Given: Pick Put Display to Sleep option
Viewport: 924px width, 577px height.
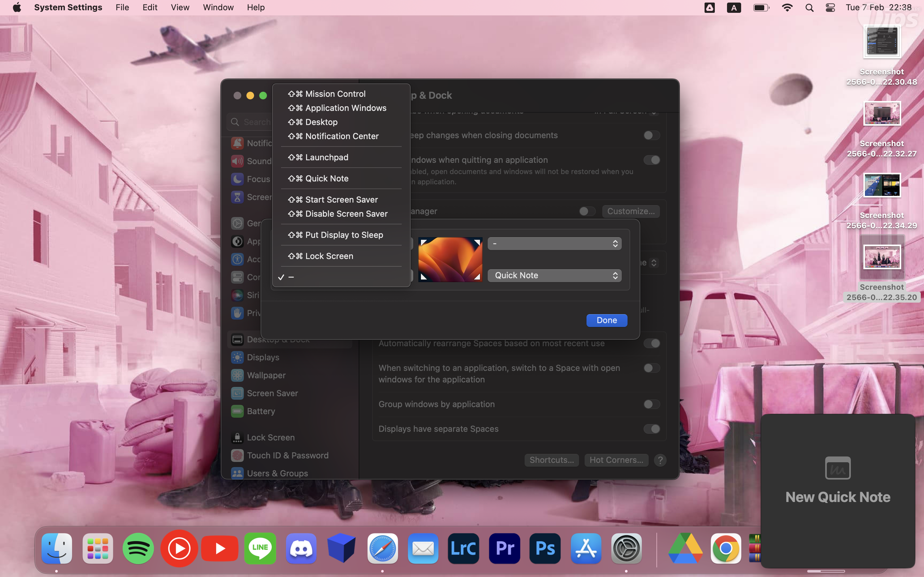Looking at the screenshot, I should [x=344, y=235].
